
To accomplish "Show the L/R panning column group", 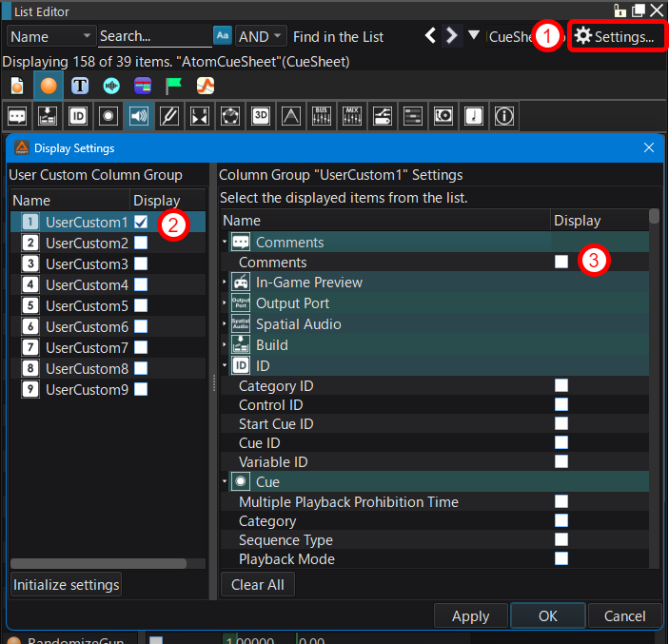I will (x=200, y=116).
